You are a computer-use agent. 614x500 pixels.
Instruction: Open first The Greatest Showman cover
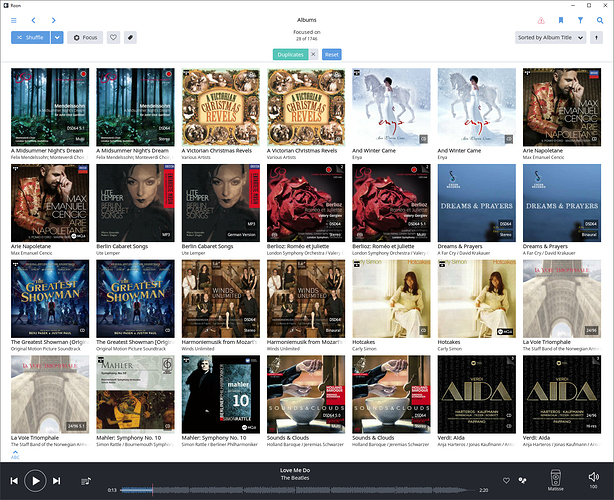(x=50, y=299)
